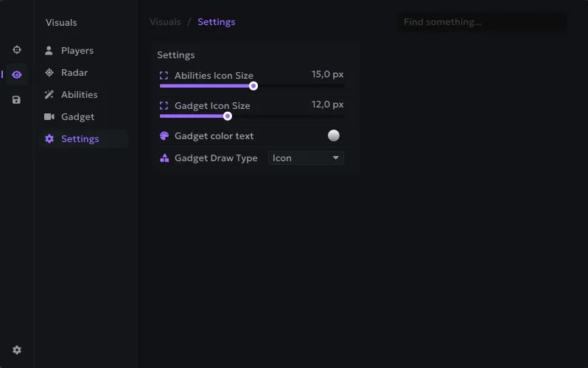The image size is (588, 368).
Task: Open the save configs floppy disk icon
Action: (x=16, y=99)
